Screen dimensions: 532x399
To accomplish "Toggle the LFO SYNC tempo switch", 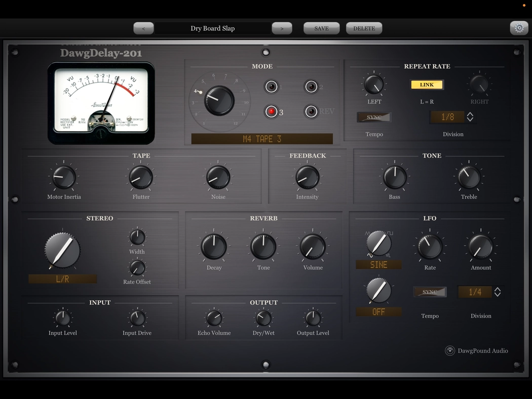I will pos(430,292).
